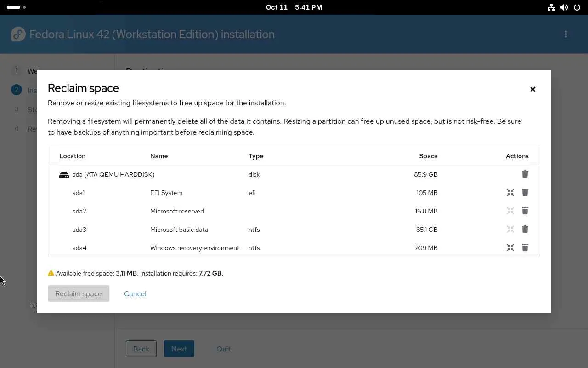
Task: Delete the sda4 Windows recovery partition
Action: (525, 247)
